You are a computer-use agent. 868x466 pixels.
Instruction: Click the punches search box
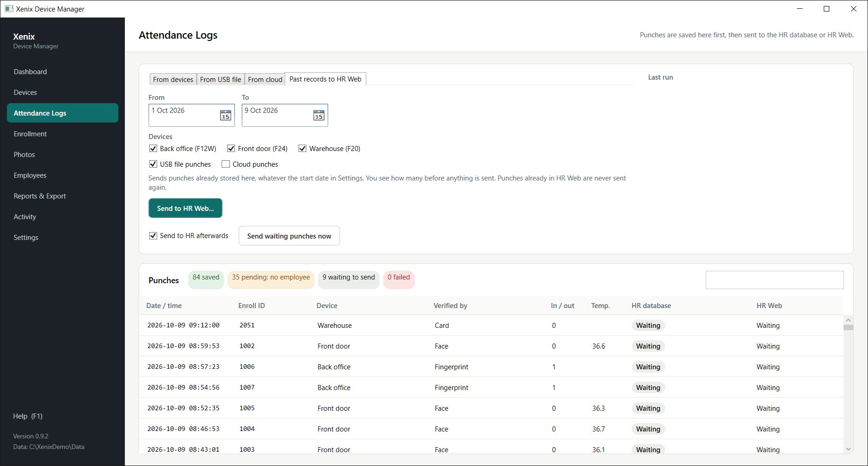[x=775, y=280]
